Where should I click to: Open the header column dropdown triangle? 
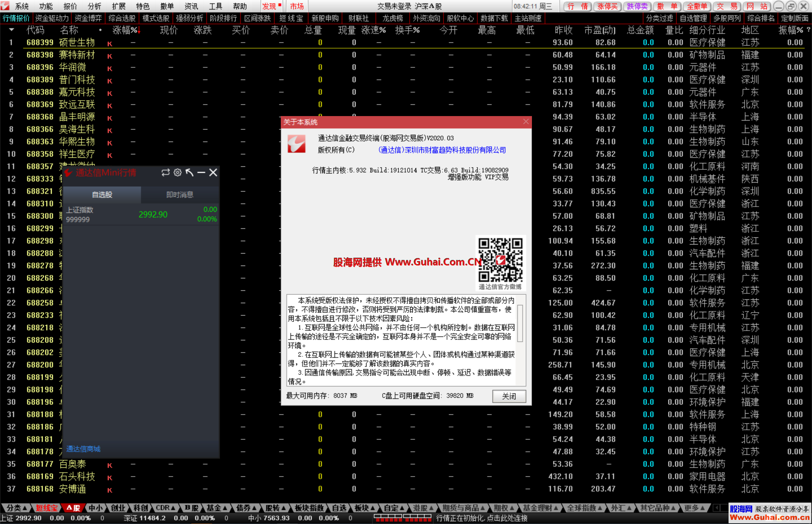pos(11,30)
